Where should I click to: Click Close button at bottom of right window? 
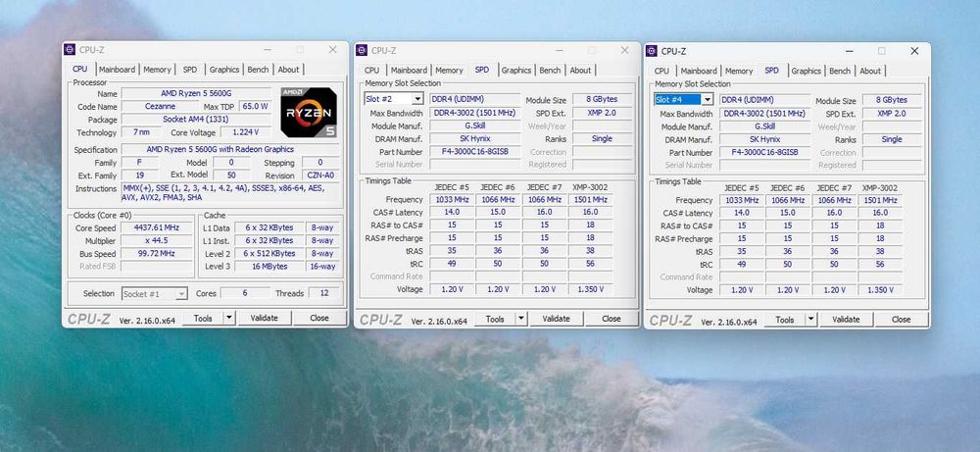[x=901, y=320]
